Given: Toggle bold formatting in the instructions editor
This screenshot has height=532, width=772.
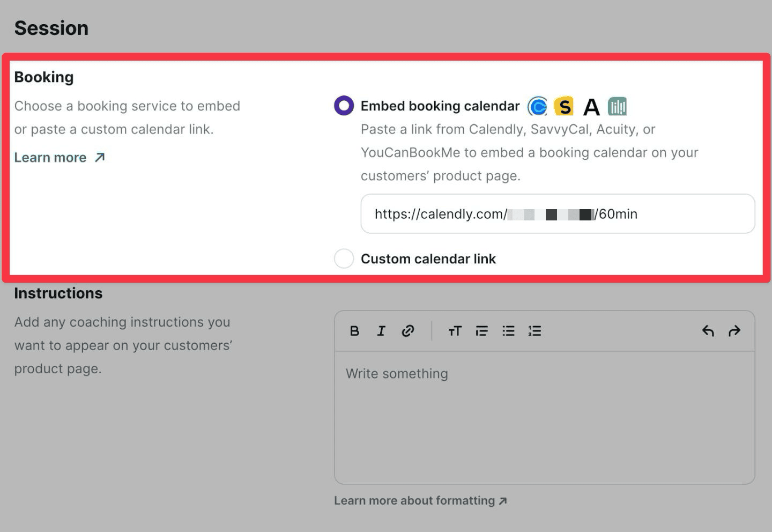Looking at the screenshot, I should pyautogui.click(x=354, y=331).
